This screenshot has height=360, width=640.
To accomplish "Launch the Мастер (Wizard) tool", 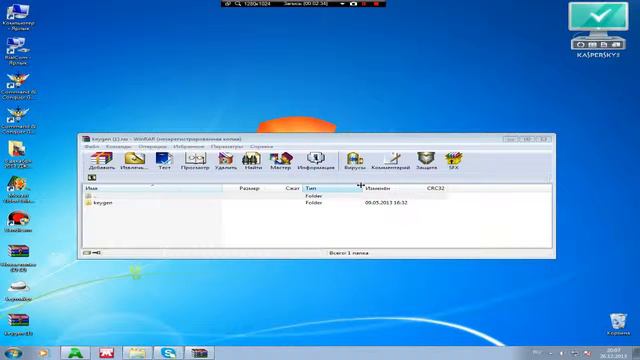I will tap(281, 161).
